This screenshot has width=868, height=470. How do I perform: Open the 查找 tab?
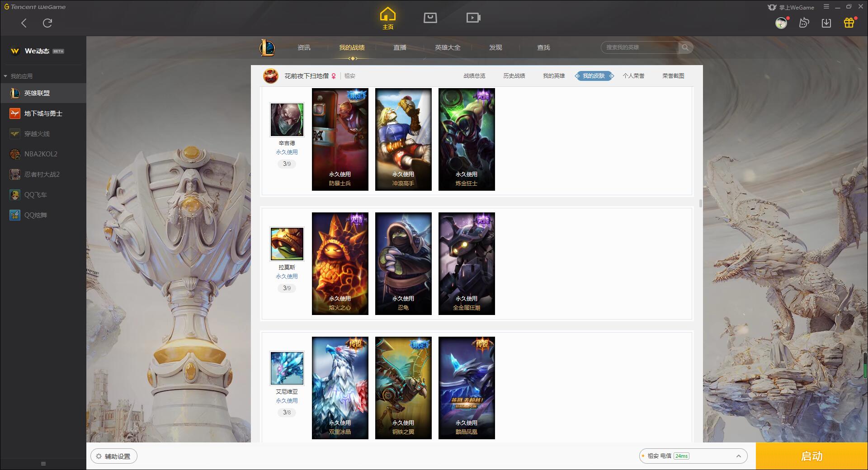(543, 47)
